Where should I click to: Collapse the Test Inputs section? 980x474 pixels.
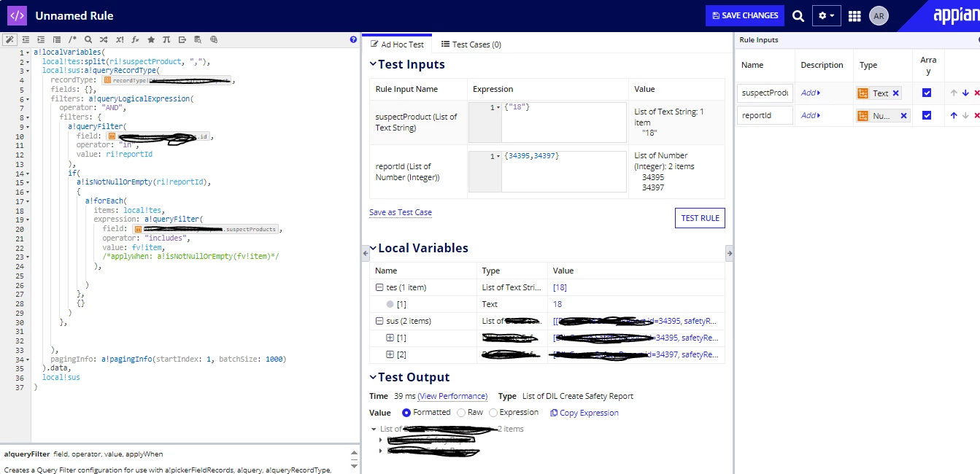point(373,65)
